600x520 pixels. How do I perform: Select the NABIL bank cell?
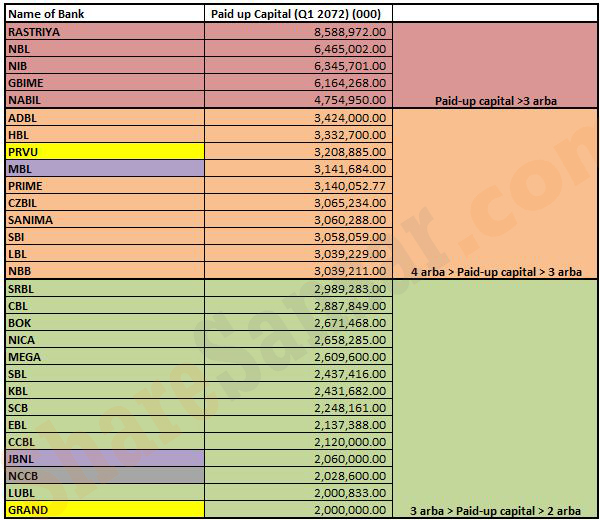tap(105, 100)
